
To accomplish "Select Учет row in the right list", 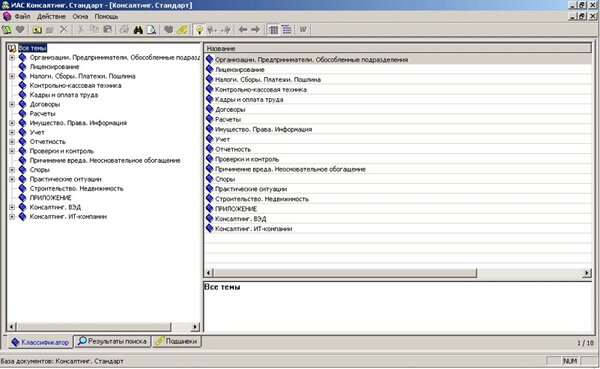I will tap(398, 139).
